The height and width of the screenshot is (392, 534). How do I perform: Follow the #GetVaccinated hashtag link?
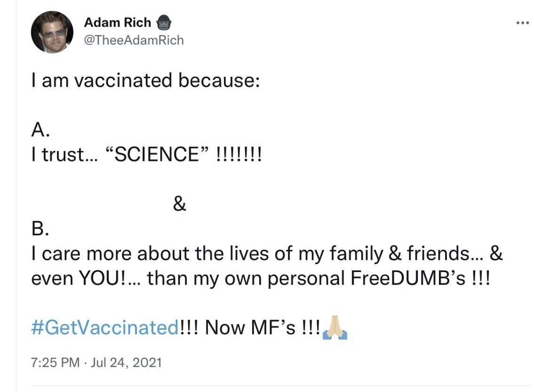(104, 328)
